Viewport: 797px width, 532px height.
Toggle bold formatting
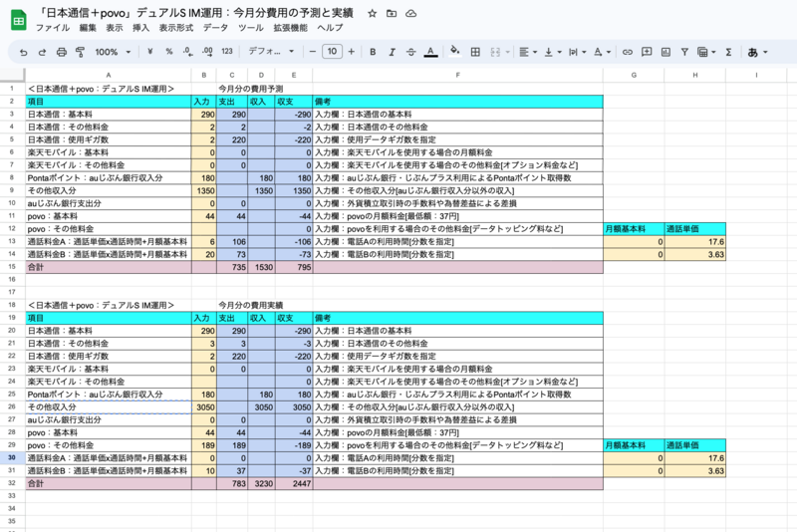(x=373, y=52)
